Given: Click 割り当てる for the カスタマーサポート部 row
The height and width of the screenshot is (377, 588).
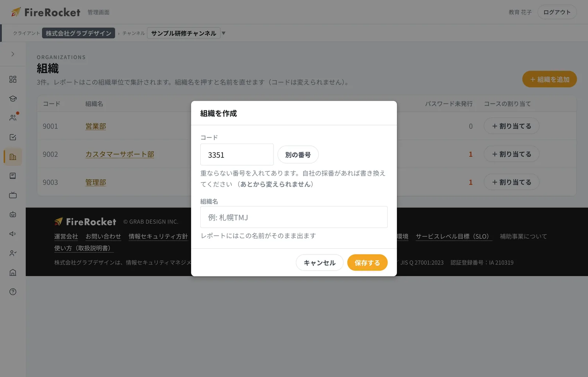Looking at the screenshot, I should click(512, 154).
